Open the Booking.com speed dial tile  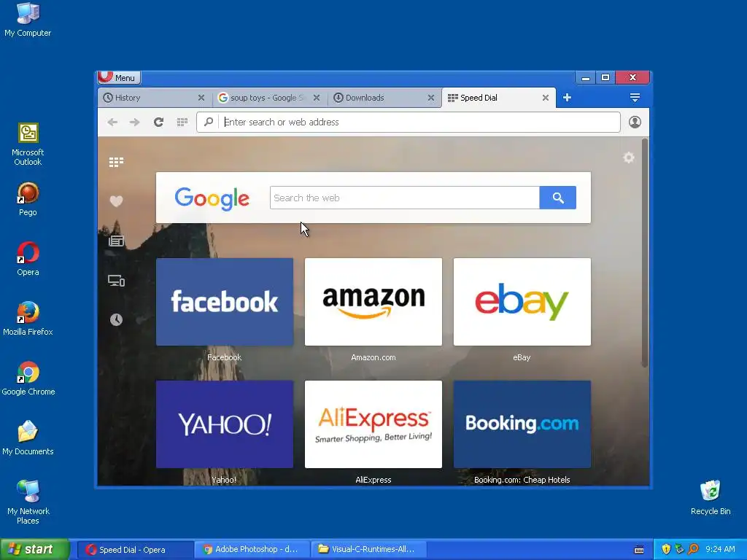[522, 424]
